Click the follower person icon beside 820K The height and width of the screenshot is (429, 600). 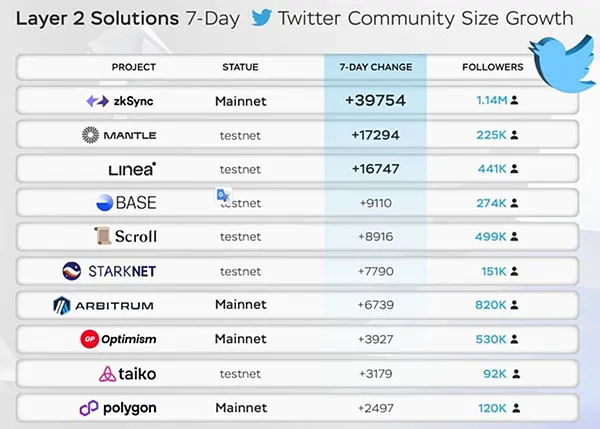point(514,305)
